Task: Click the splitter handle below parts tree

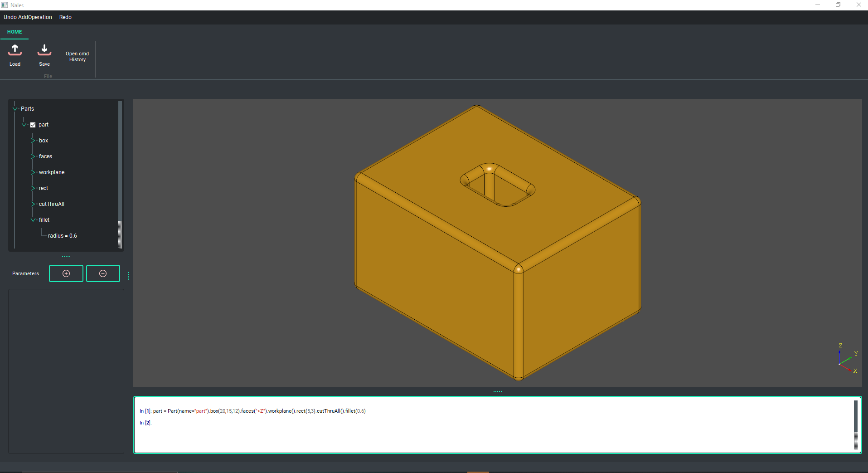Action: (x=66, y=256)
